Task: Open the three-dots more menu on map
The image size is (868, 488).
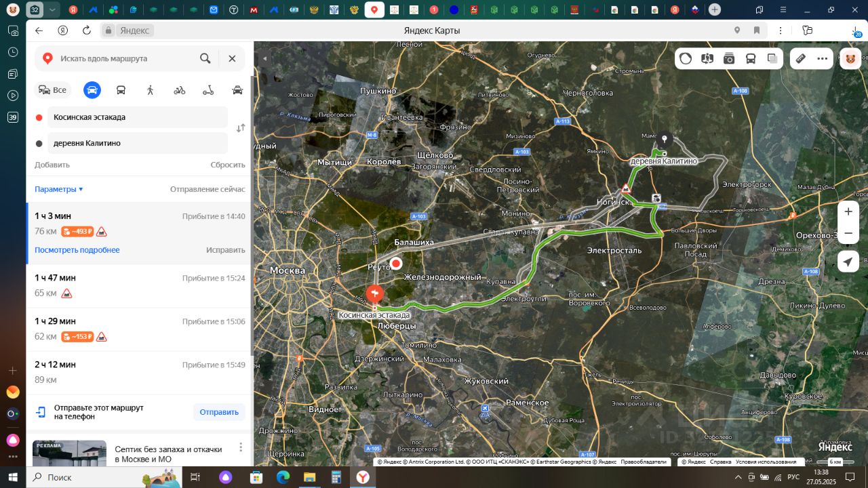Action: point(823,58)
